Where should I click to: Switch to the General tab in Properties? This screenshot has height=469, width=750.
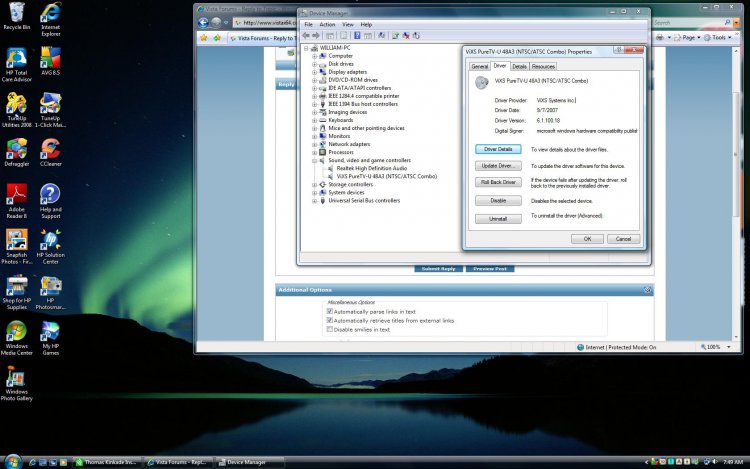[x=480, y=66]
